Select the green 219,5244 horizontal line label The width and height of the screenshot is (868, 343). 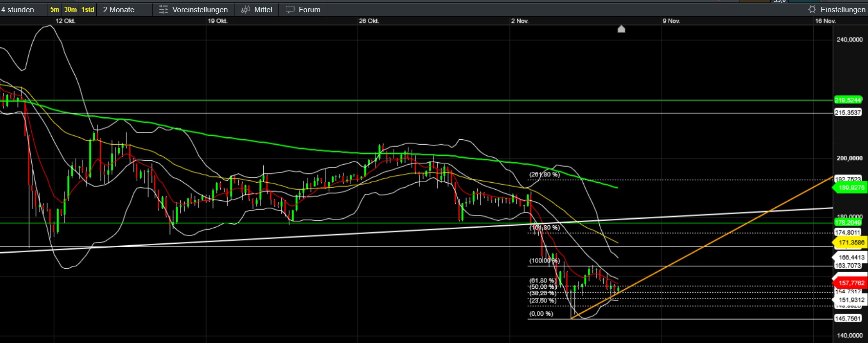coord(848,100)
